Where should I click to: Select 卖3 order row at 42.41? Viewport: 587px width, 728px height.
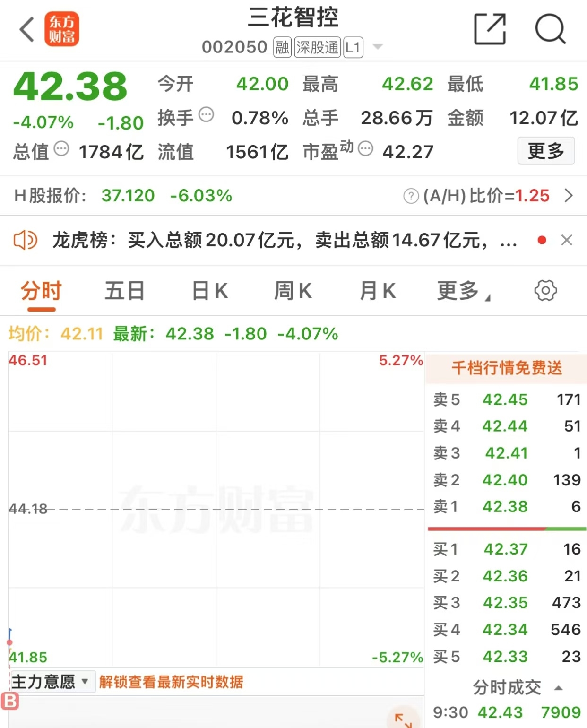[507, 453]
